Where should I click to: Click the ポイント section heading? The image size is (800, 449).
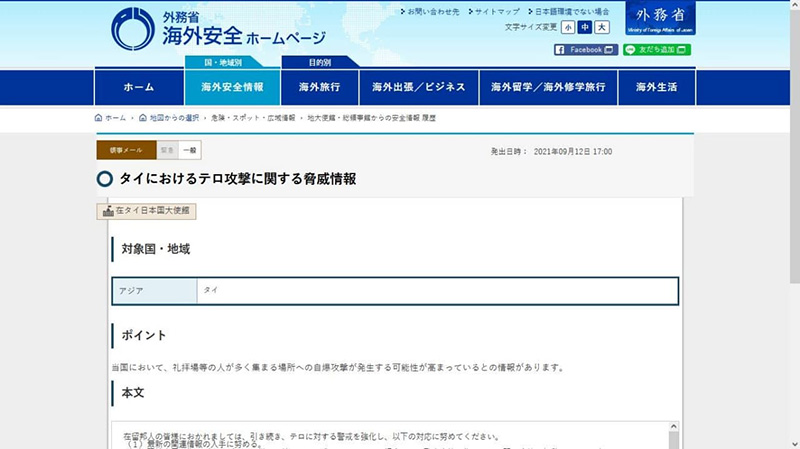[144, 335]
